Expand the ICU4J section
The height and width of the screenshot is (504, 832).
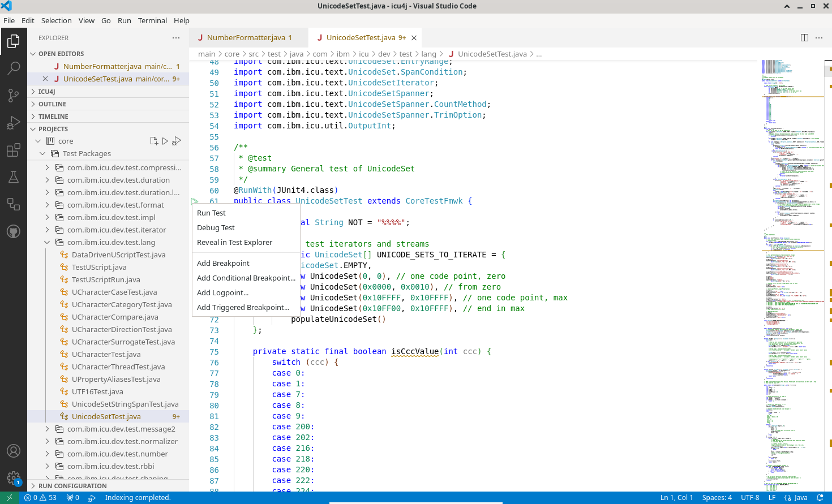(x=47, y=92)
